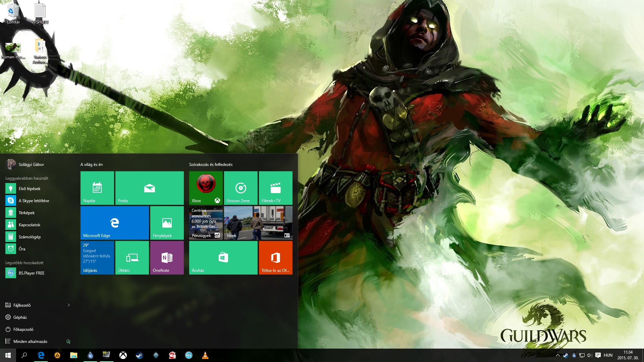The height and width of the screenshot is (362, 644).
Task: Open BS.Player from the taskbar
Action: coord(189,355)
